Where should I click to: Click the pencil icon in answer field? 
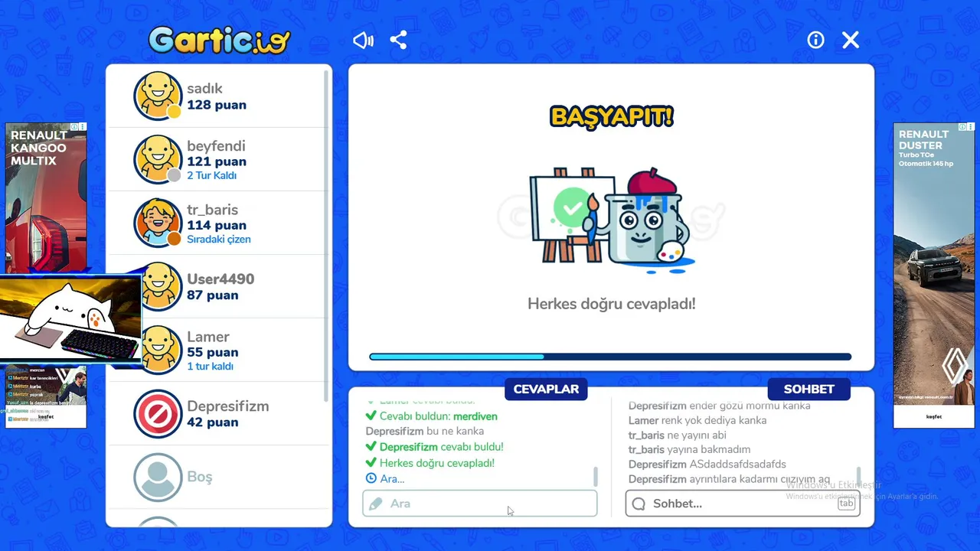click(375, 504)
